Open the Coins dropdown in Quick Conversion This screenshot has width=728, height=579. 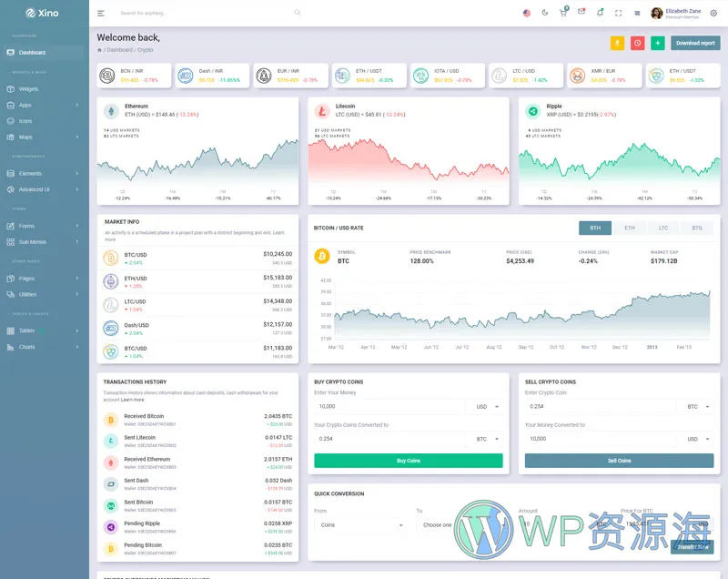[362, 524]
